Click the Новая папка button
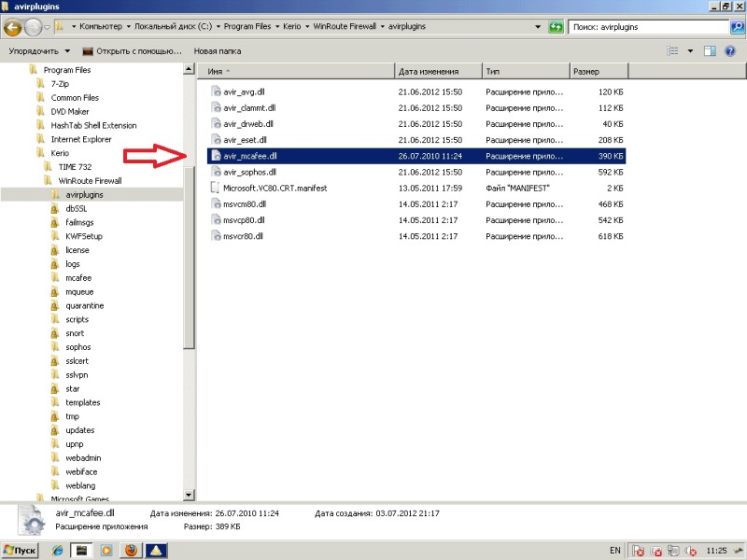 (x=217, y=50)
